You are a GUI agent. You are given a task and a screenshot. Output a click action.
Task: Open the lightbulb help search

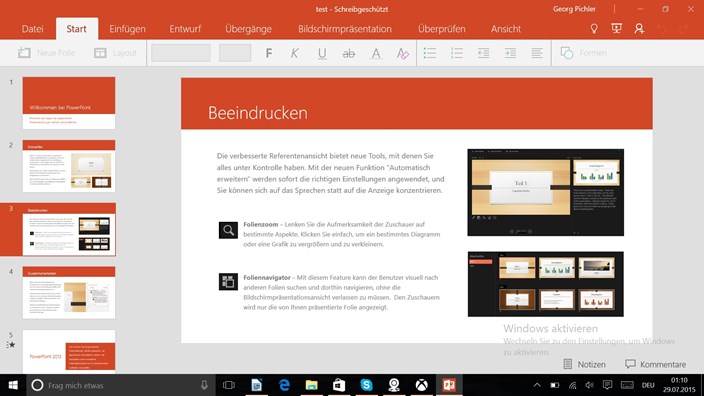click(594, 29)
